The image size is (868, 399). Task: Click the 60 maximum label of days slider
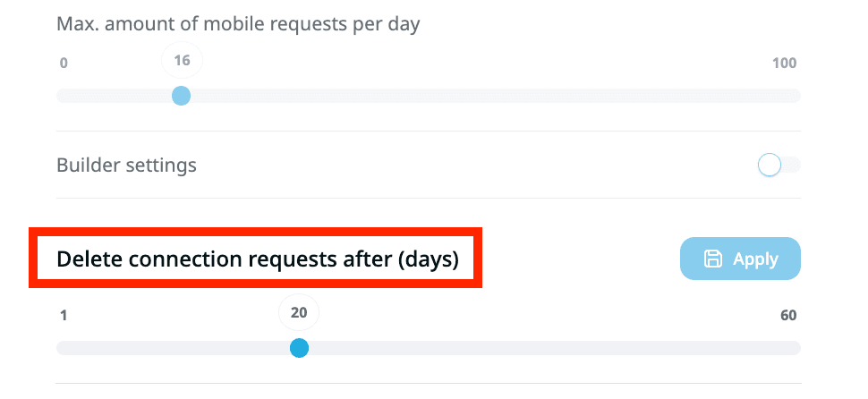[x=787, y=315]
